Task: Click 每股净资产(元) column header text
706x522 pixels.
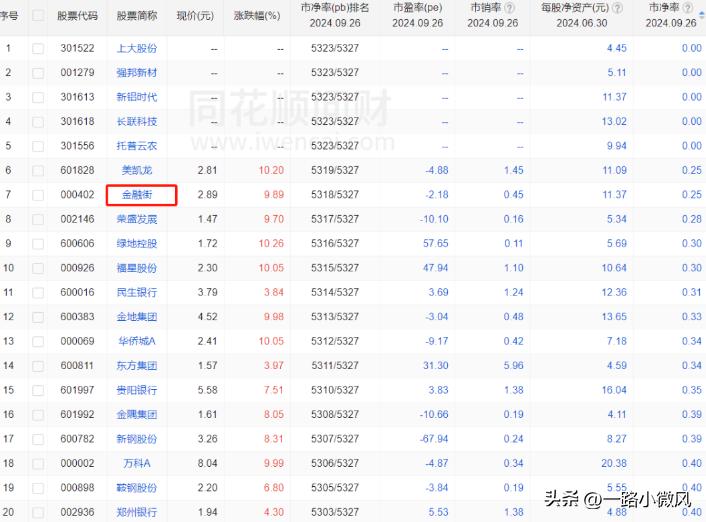Action: (x=575, y=8)
